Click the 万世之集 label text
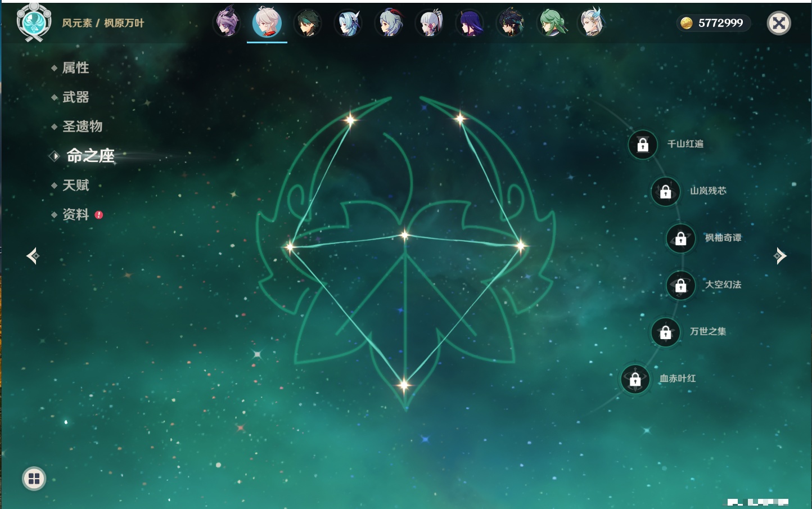Viewport: 812px width, 509px height. 708,331
